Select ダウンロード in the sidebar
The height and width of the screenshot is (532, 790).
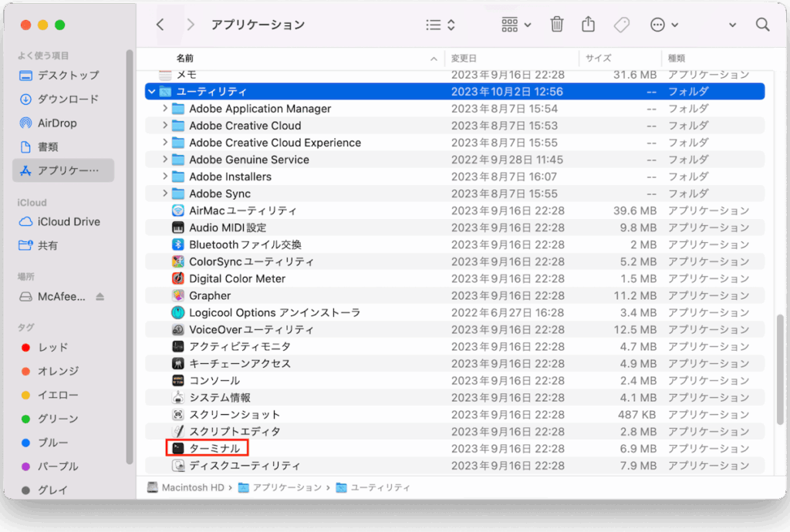point(68,99)
